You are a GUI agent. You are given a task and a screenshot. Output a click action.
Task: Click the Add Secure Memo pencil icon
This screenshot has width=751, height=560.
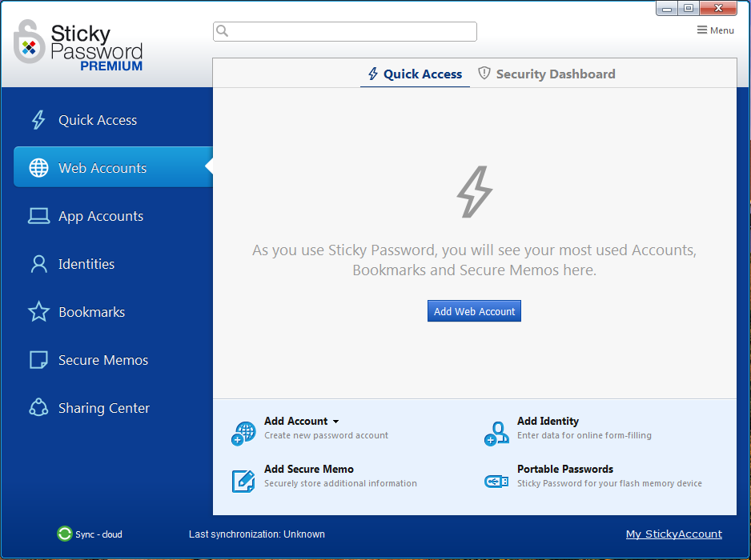click(x=243, y=481)
